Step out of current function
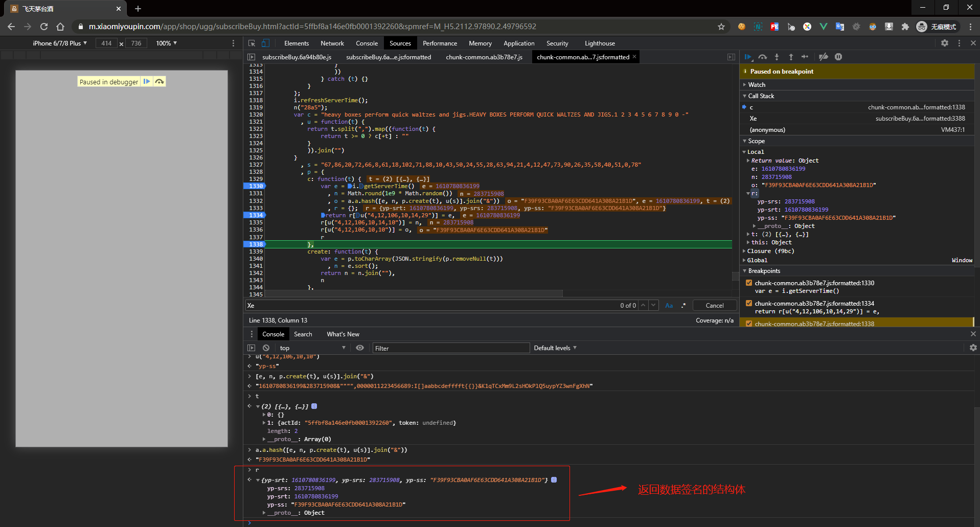The image size is (980, 527). (x=791, y=57)
